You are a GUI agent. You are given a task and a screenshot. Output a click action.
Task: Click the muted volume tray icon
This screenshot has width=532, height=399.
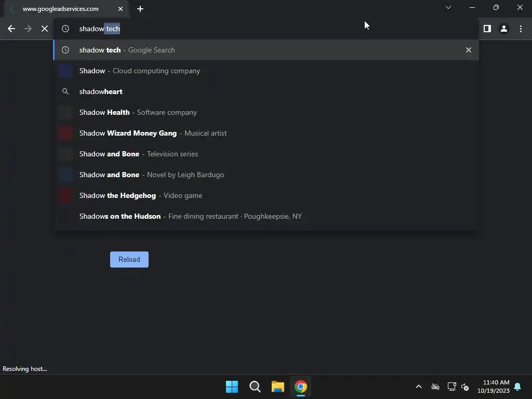point(465,387)
